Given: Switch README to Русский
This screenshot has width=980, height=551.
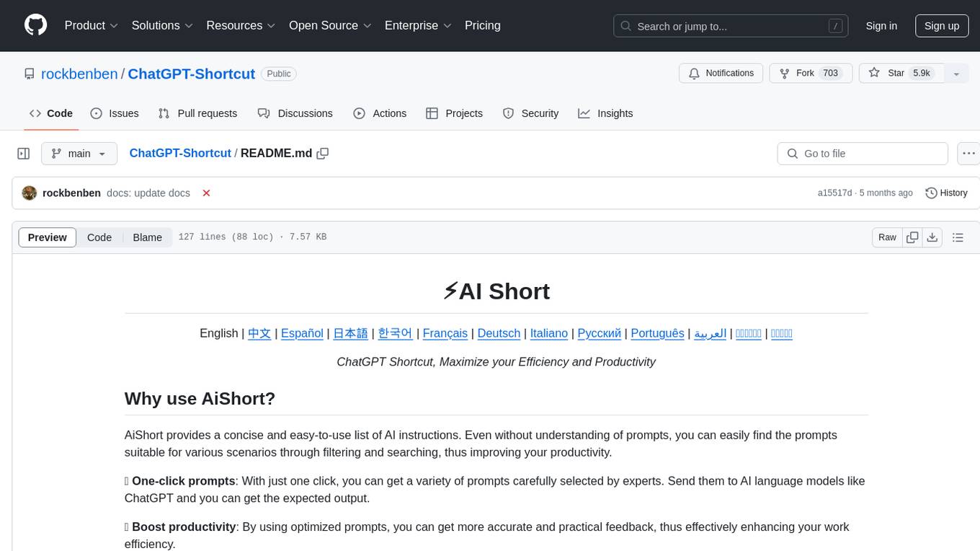Looking at the screenshot, I should [600, 333].
